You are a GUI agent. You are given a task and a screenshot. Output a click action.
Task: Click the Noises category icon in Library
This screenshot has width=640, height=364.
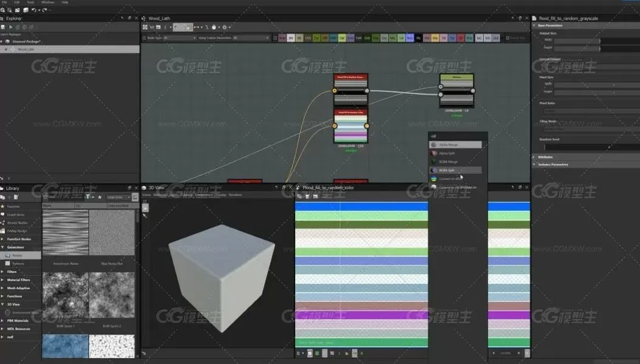[x=7, y=255]
